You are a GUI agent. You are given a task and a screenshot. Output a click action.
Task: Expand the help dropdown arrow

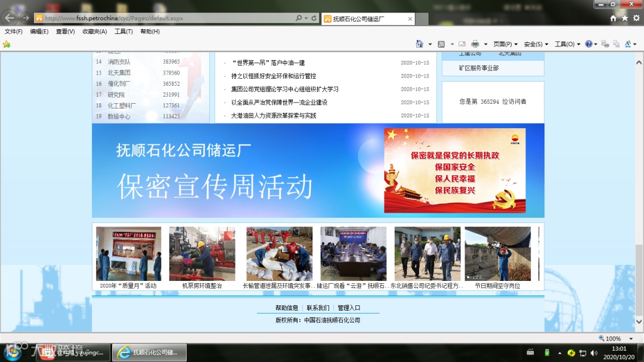[596, 44]
